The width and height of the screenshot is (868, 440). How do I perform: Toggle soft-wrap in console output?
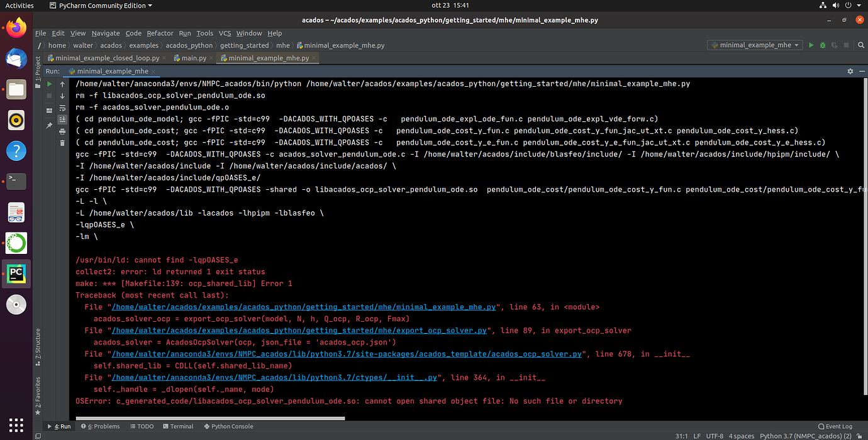tap(62, 107)
